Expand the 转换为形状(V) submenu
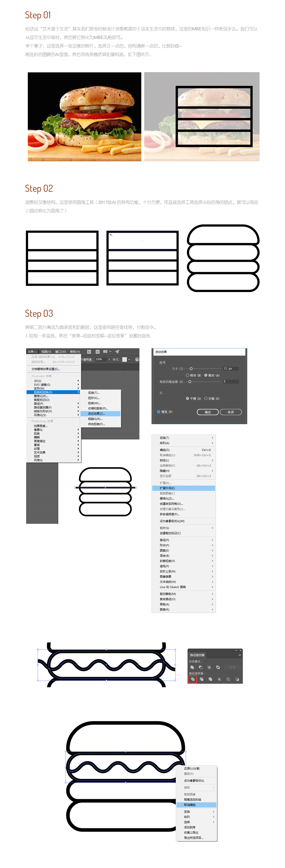The image size is (285, 868). (53, 411)
